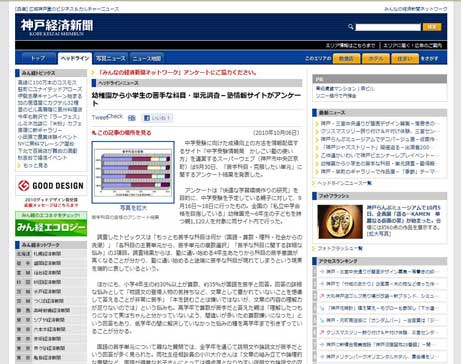Screen dimensions: 461x364
Task: Select the ヘッドライン tab
Action: click(x=75, y=58)
